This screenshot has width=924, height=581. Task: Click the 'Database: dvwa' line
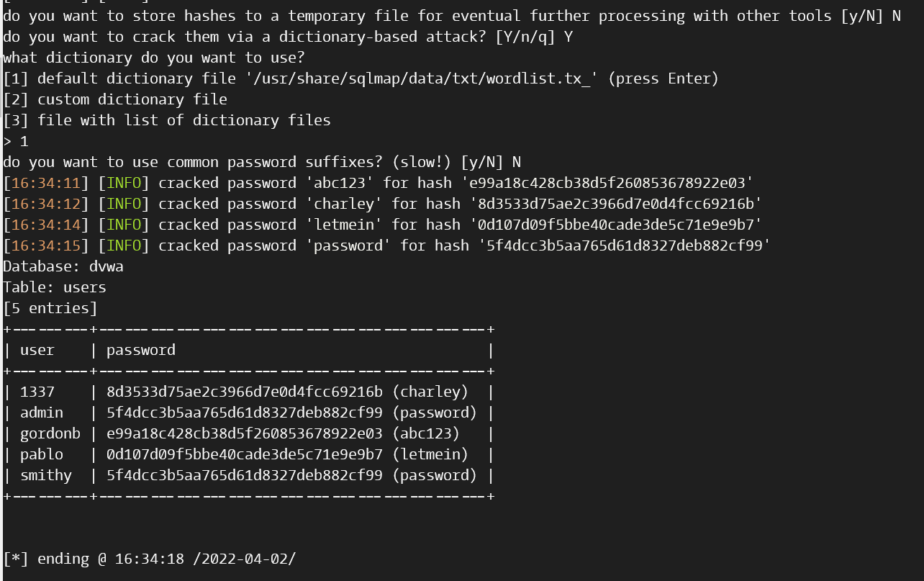pyautogui.click(x=63, y=266)
